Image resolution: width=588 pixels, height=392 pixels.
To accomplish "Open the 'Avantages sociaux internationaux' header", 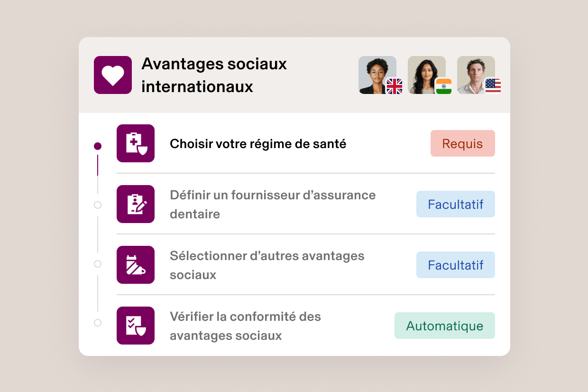I will 214,75.
